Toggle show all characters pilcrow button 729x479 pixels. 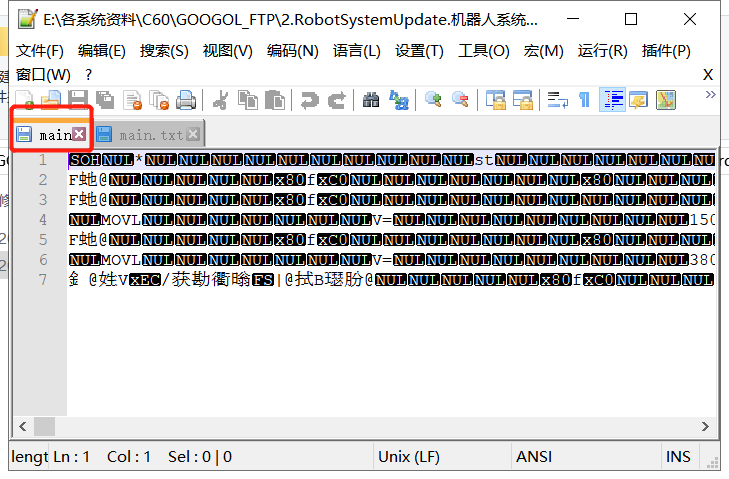(584, 100)
